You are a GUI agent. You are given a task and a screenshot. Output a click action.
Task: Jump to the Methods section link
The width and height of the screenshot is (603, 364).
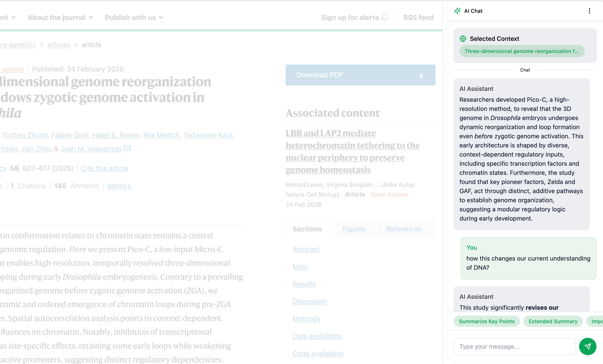306,319
